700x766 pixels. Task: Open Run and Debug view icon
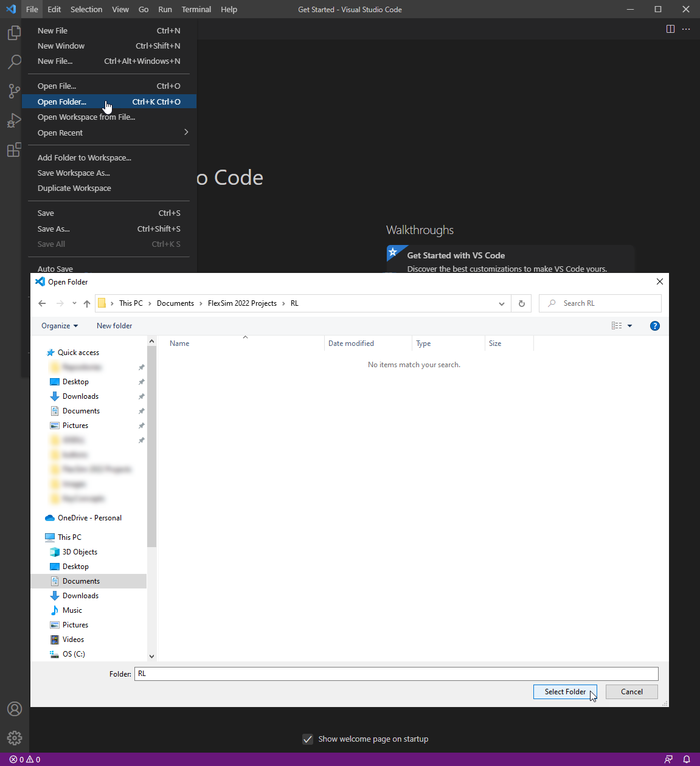pyautogui.click(x=14, y=120)
